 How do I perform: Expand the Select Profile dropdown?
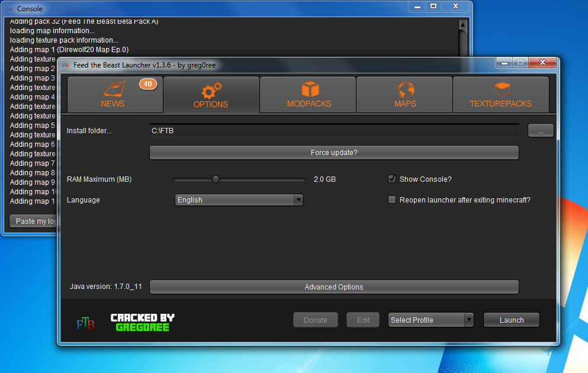coord(430,320)
